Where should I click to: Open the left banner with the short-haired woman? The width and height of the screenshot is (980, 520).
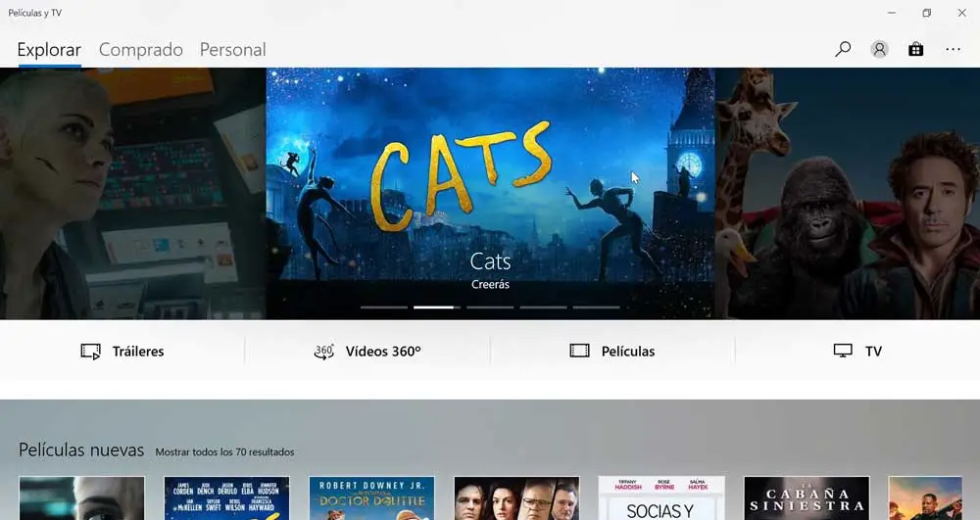click(132, 194)
